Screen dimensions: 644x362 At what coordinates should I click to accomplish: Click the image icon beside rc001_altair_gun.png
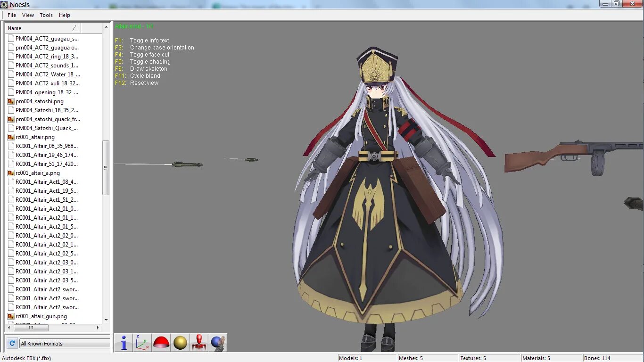[x=11, y=316]
